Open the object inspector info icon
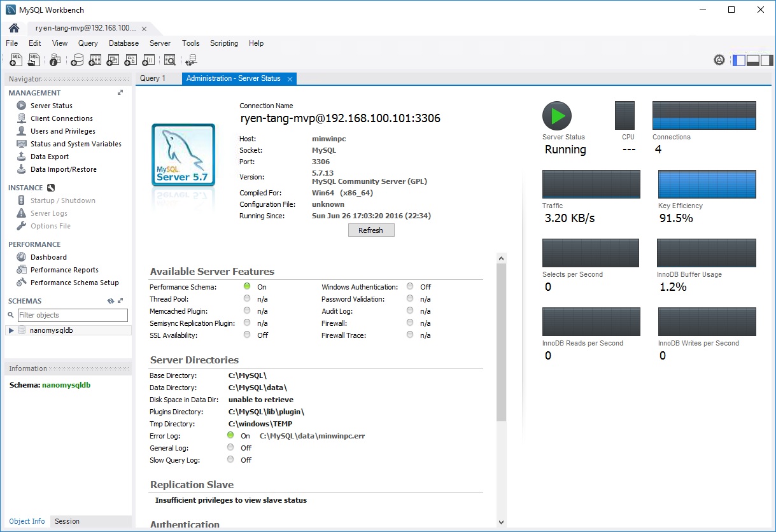The width and height of the screenshot is (776, 532). [55, 60]
